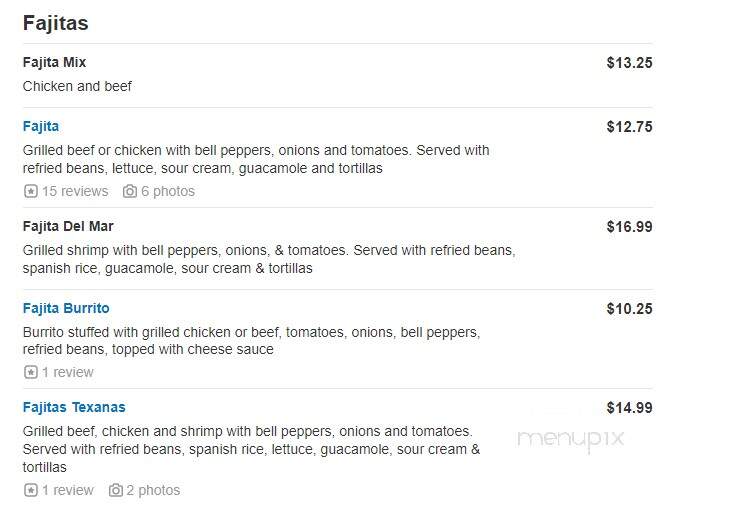Click the Fajita Mix item title

[54, 62]
